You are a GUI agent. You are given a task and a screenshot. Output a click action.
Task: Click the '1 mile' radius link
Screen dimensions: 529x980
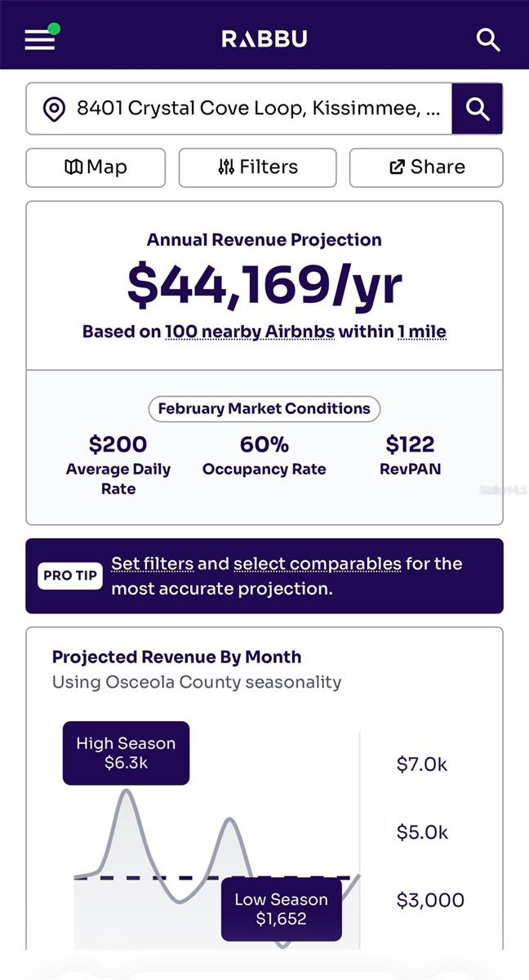(x=421, y=332)
